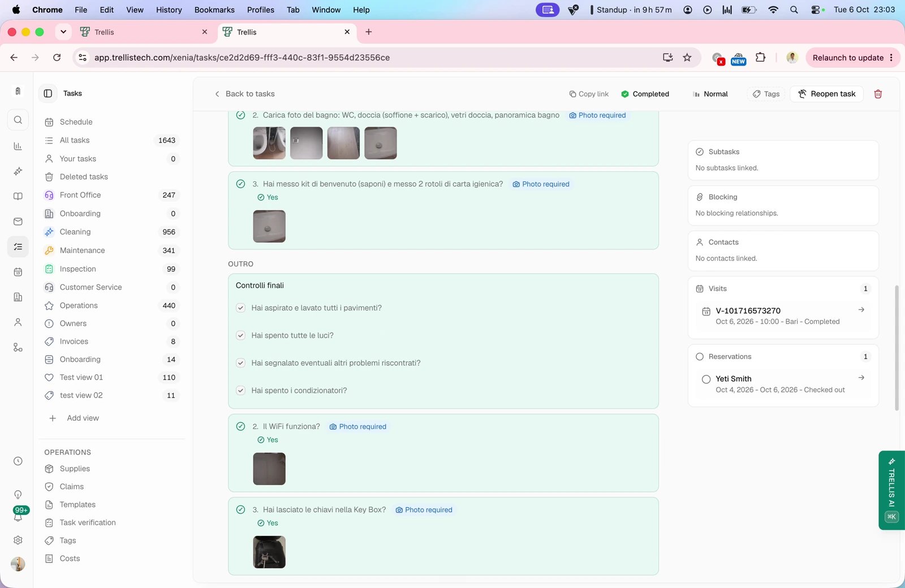Toggle 'Hai spento i condizionatori?' checkbox
This screenshot has height=588, width=905.
coord(240,391)
